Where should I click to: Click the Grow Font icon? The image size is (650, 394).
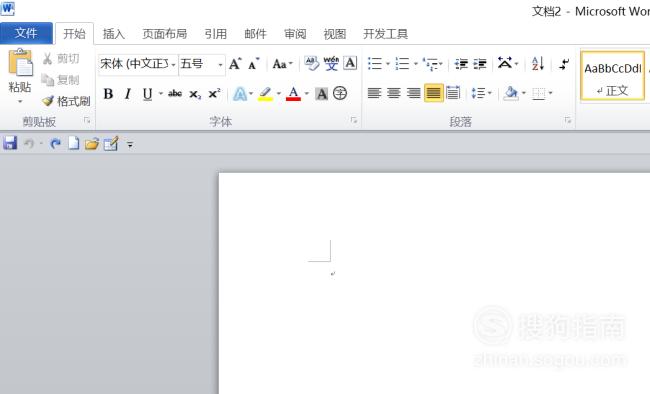235,63
